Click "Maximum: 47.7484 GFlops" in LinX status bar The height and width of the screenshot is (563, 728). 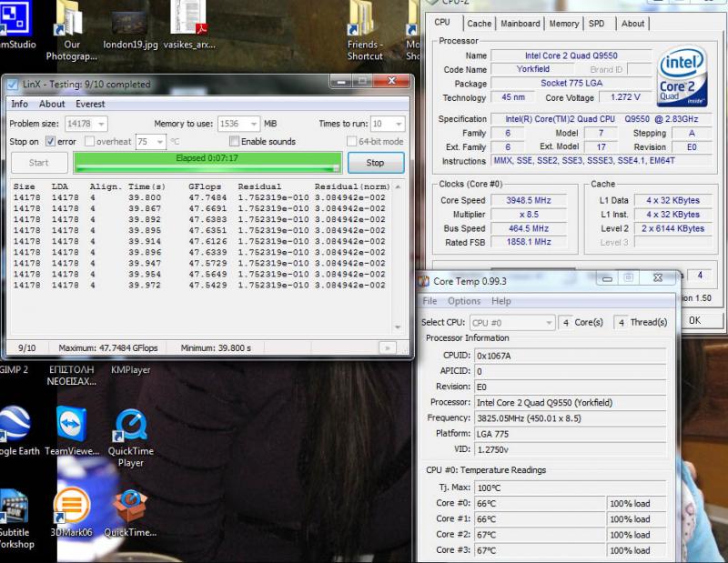(108, 348)
